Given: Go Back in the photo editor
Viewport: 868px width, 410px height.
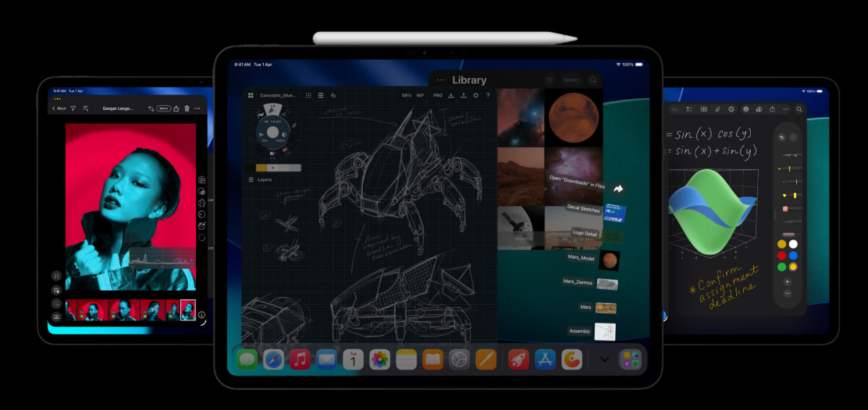Looking at the screenshot, I should pyautogui.click(x=60, y=109).
